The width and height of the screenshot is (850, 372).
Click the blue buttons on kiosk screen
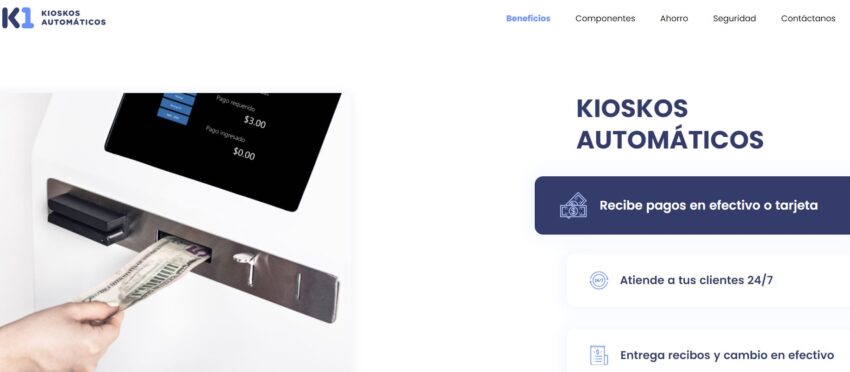coord(176,108)
